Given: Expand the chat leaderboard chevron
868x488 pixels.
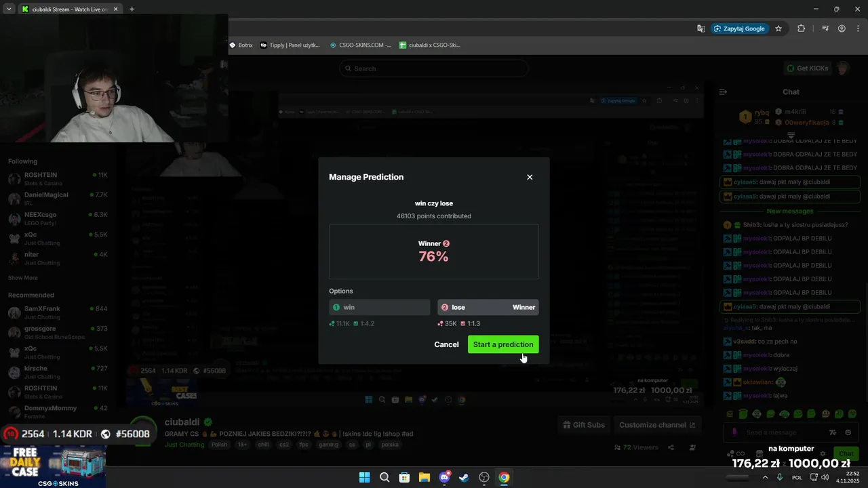Looking at the screenshot, I should tap(791, 135).
